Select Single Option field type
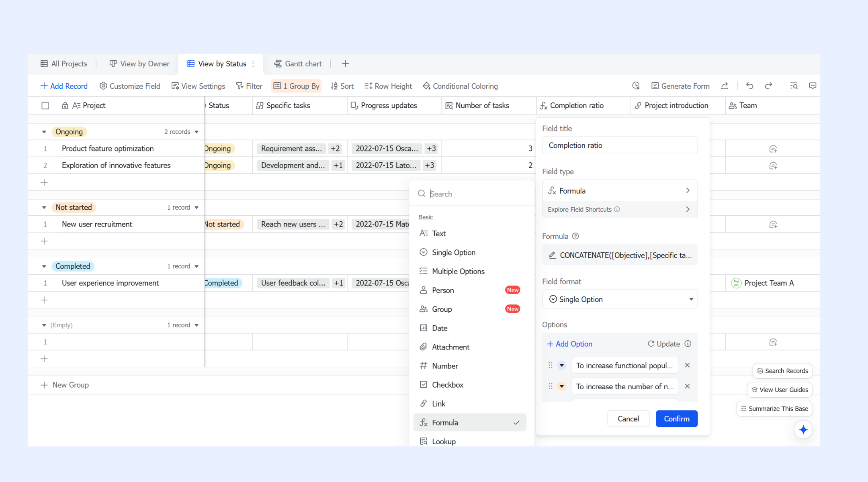 (x=470, y=252)
